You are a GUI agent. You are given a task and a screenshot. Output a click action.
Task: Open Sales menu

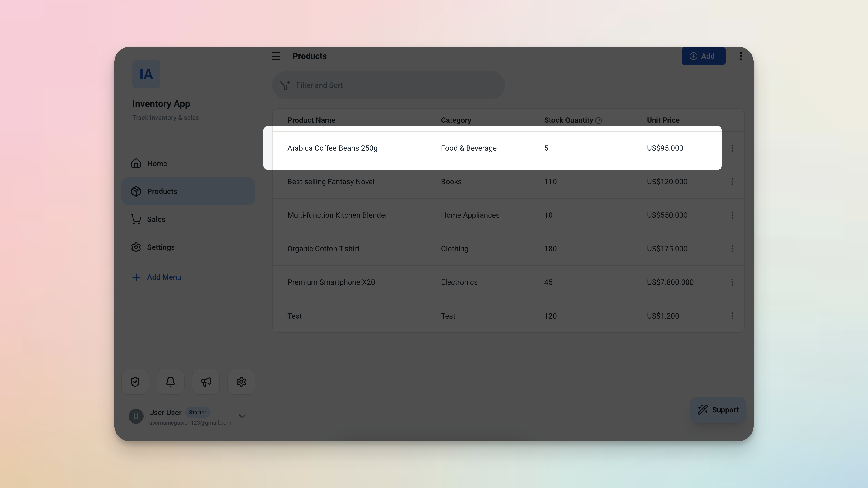188,219
